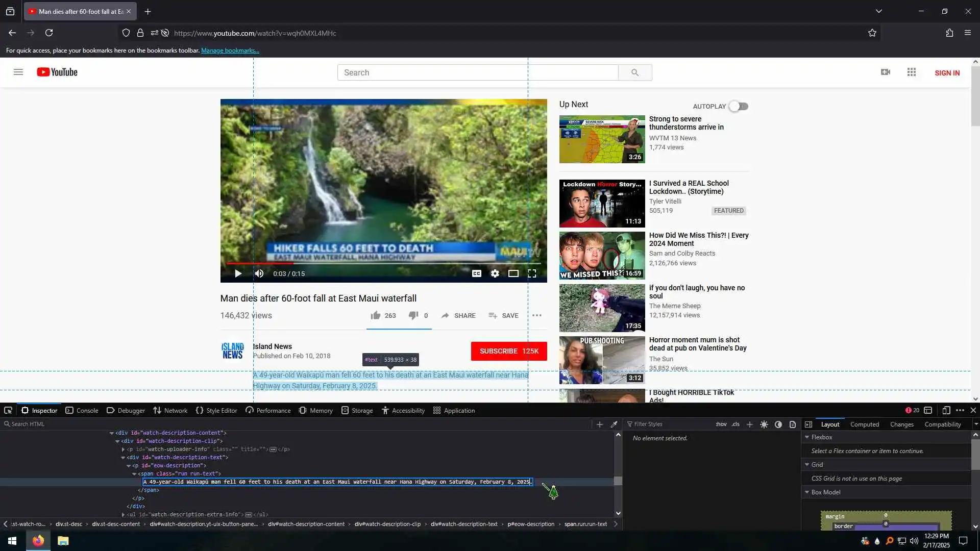Toggle the light color scheme simulation

coord(764,424)
